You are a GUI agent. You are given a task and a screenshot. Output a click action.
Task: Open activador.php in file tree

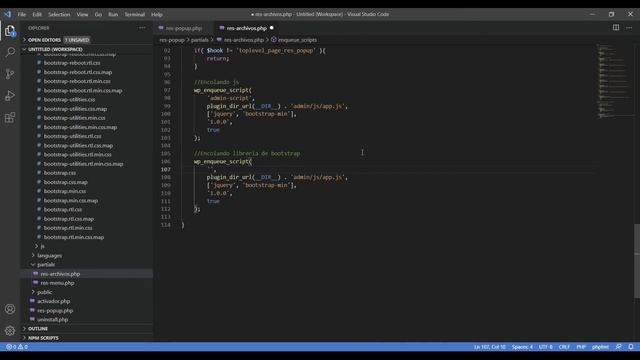53,301
